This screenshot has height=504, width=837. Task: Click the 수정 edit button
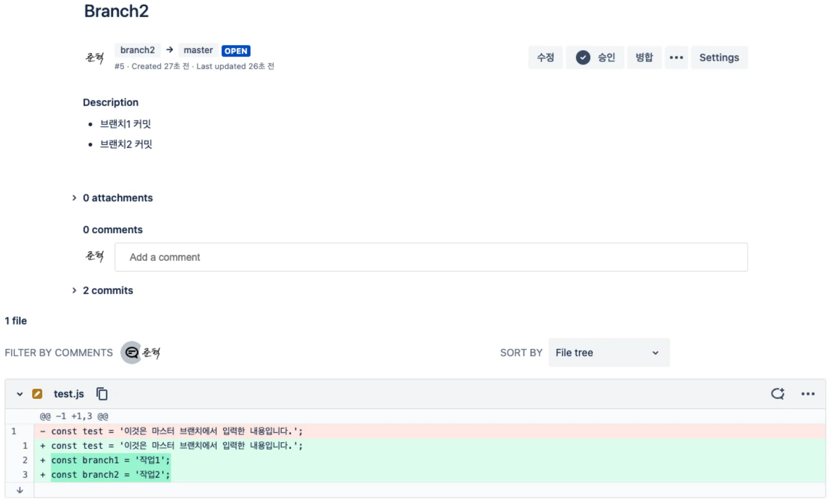point(545,58)
